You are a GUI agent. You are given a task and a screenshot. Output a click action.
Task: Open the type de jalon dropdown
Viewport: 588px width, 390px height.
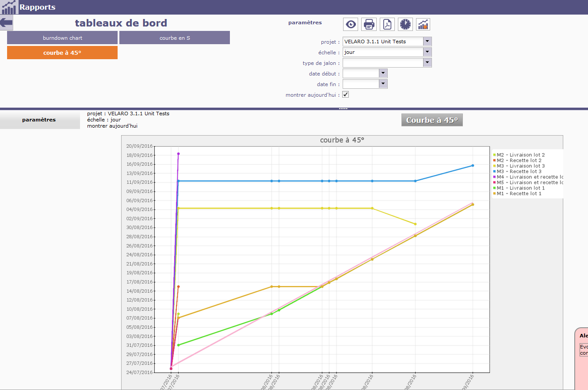point(427,63)
